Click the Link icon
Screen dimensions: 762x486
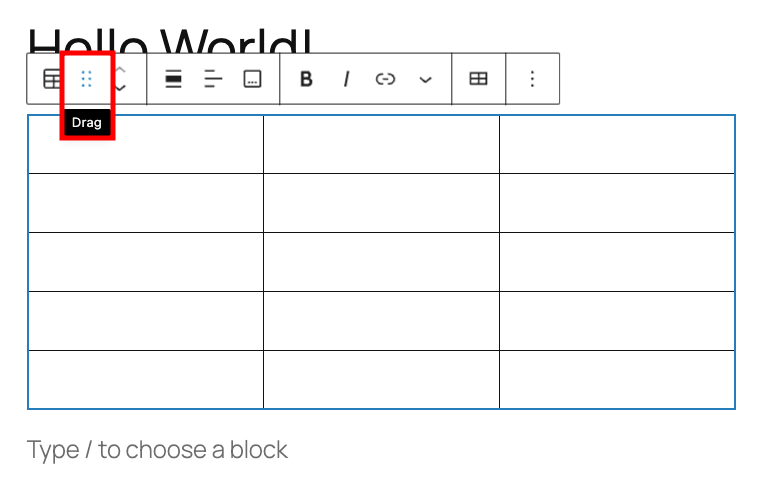point(386,80)
